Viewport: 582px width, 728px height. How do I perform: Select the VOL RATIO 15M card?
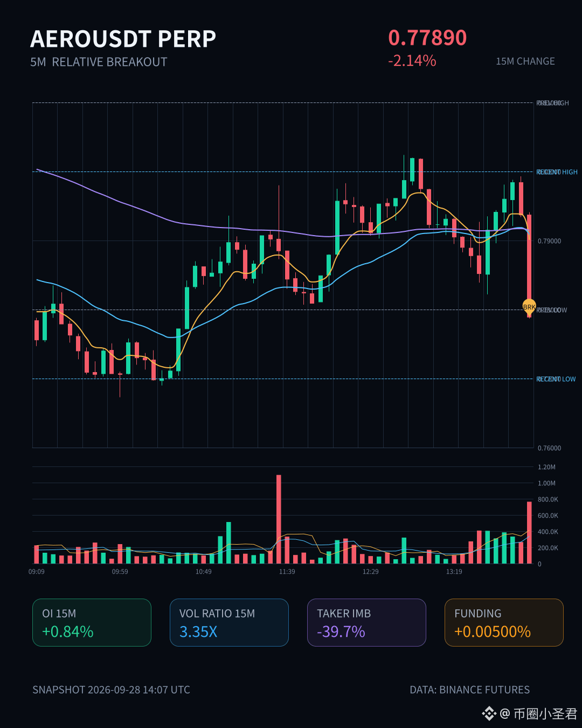coord(229,622)
